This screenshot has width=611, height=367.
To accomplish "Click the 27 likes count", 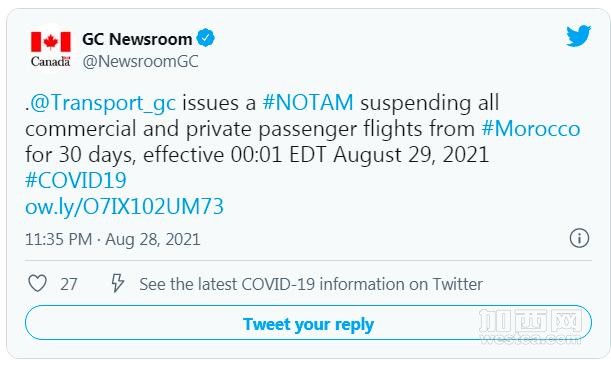I will (x=69, y=284).
